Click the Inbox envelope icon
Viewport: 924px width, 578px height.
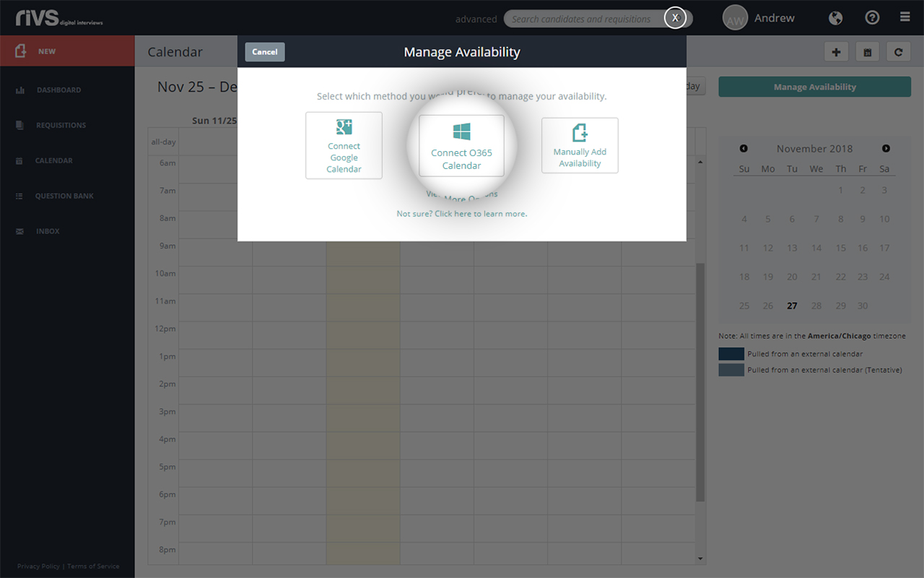point(20,231)
